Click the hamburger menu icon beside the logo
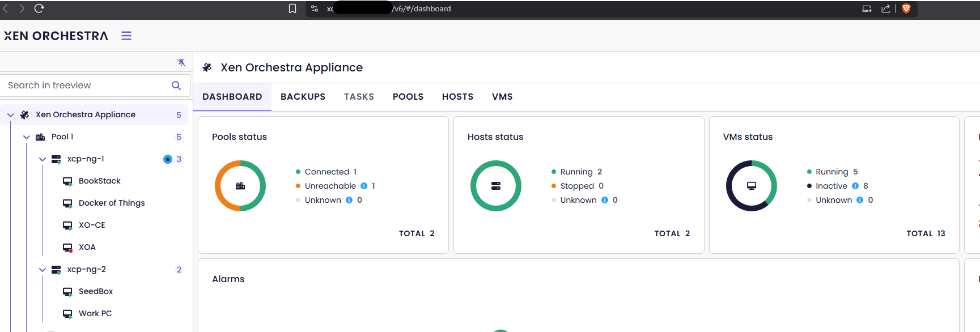This screenshot has width=980, height=332. pos(126,36)
